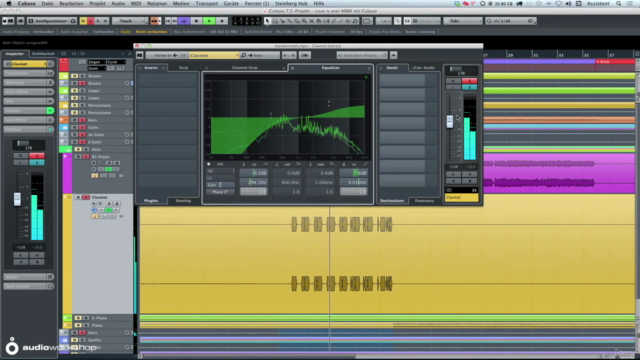This screenshot has width=640, height=360.
Task: Select the Range Selection tool
Action: click(275, 21)
